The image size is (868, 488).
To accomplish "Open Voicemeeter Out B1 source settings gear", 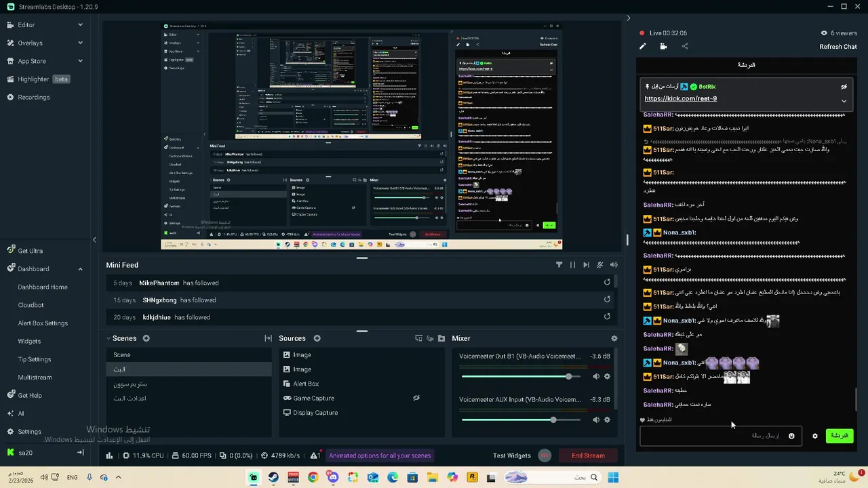I will [607, 376].
